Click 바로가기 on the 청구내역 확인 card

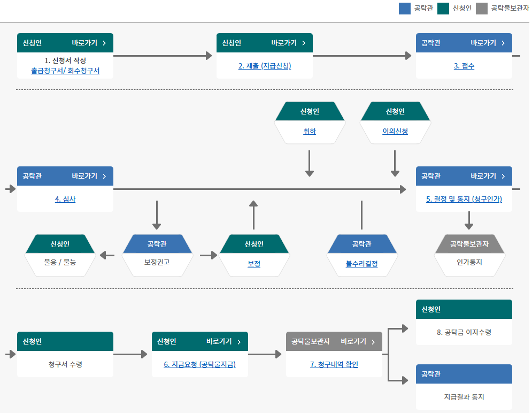click(x=358, y=341)
